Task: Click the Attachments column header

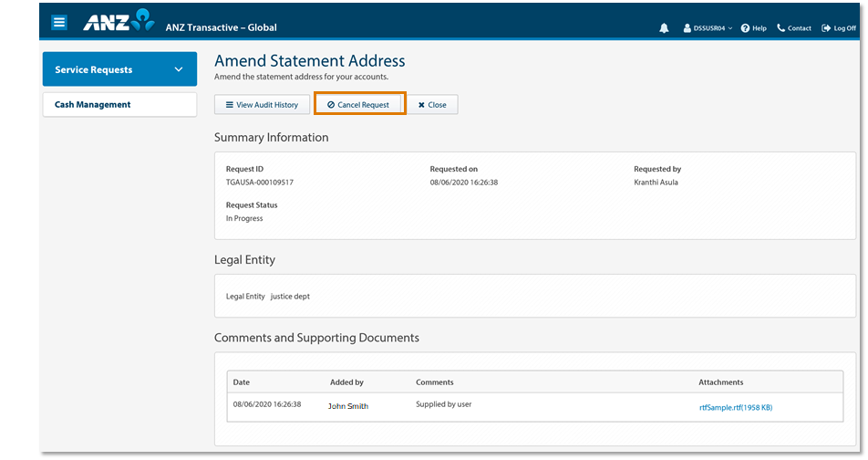Action: [720, 382]
